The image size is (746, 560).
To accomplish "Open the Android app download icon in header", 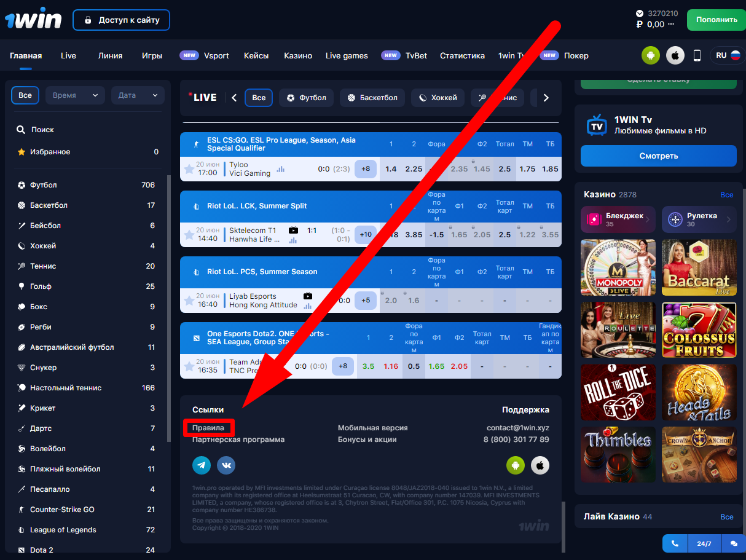I will 651,55.
